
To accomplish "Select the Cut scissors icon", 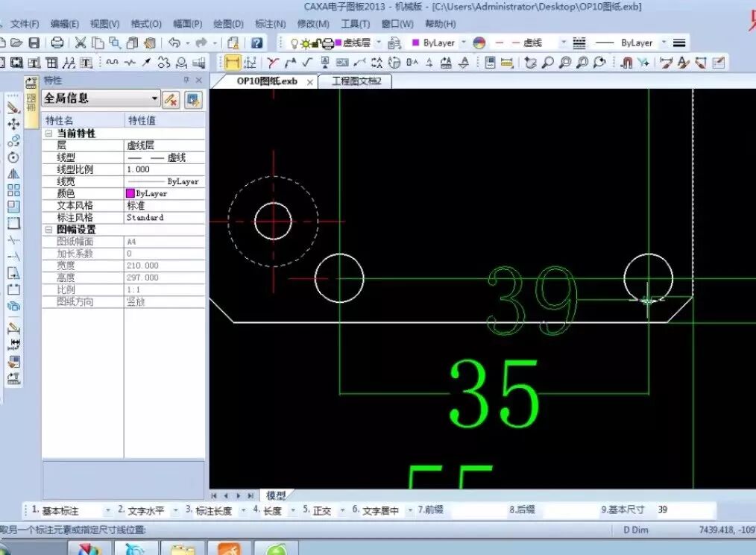I will pos(80,43).
